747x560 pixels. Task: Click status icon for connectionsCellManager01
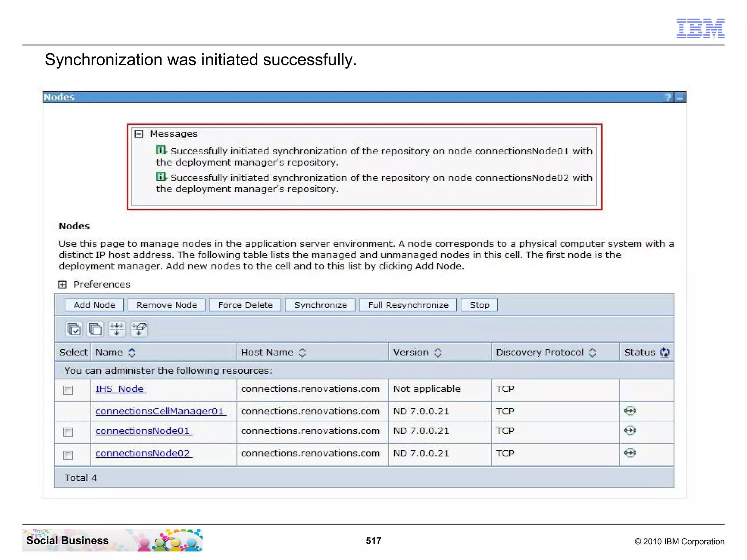pos(630,411)
